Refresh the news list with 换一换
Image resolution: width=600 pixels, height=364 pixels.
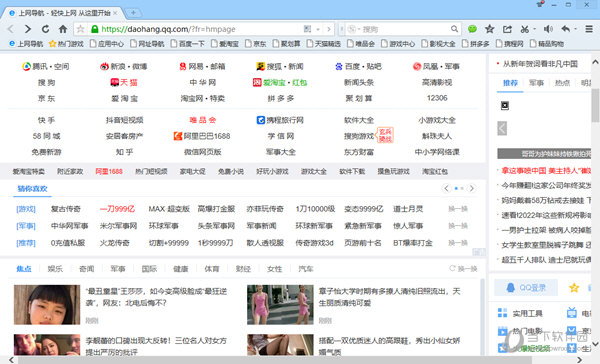click(463, 269)
